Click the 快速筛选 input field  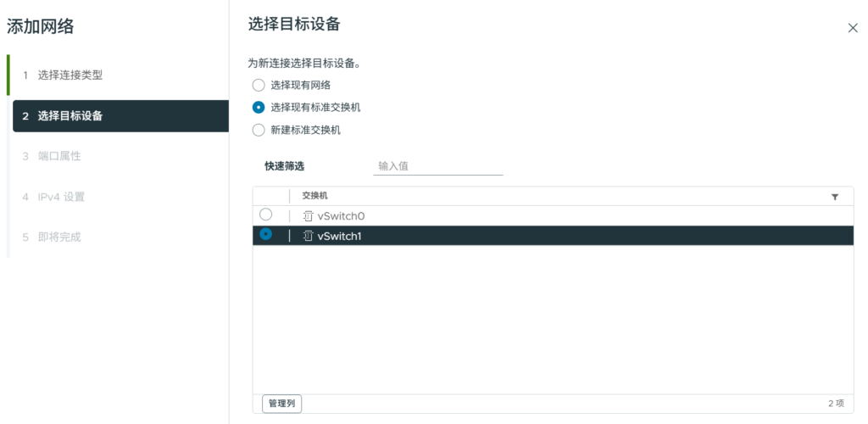[437, 166]
